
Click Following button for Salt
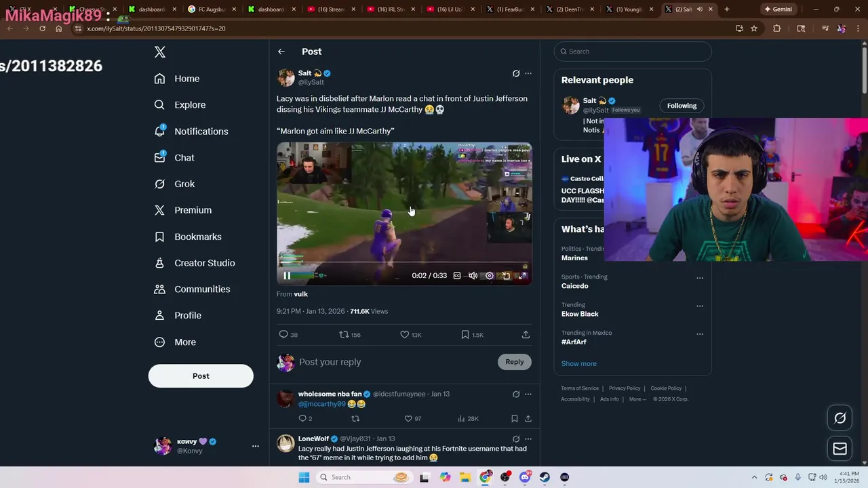tap(682, 106)
